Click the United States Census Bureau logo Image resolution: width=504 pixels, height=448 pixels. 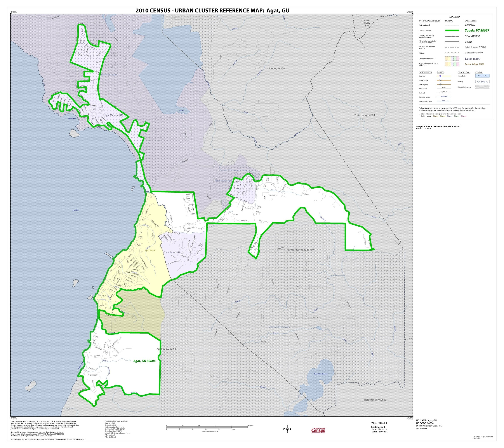point(318,430)
